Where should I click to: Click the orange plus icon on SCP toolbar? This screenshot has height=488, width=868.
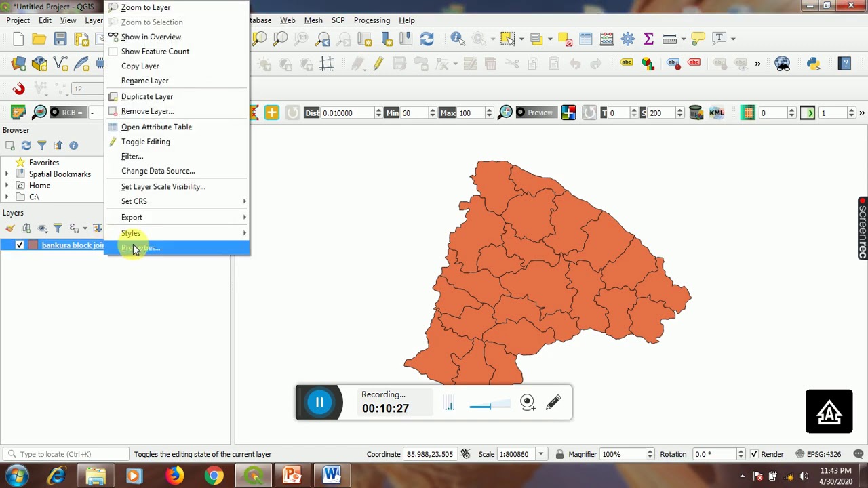pyautogui.click(x=271, y=113)
